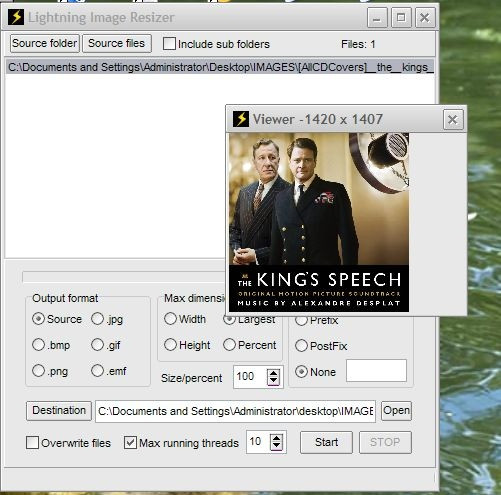The height and width of the screenshot is (495, 501).
Task: Click the Source folder button
Action: [45, 43]
